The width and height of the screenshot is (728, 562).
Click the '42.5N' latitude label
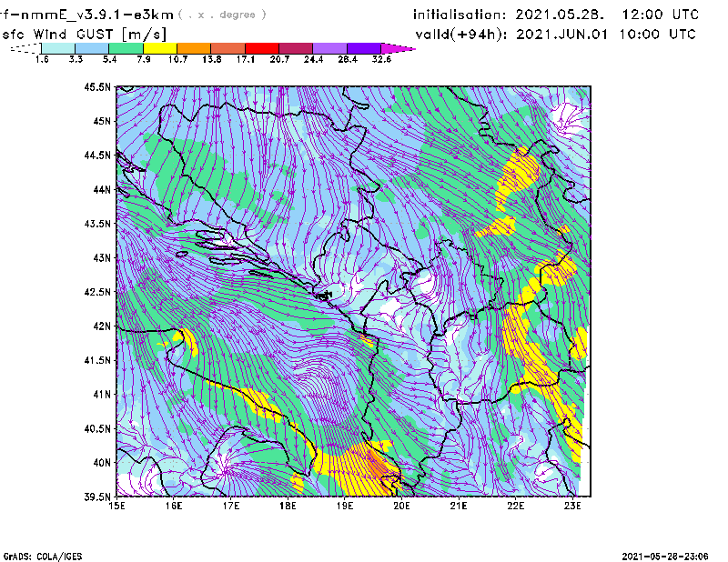pos(97,292)
